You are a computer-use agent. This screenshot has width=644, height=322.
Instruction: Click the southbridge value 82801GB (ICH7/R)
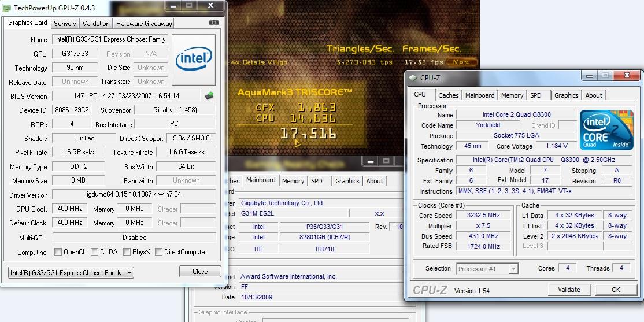point(324,237)
